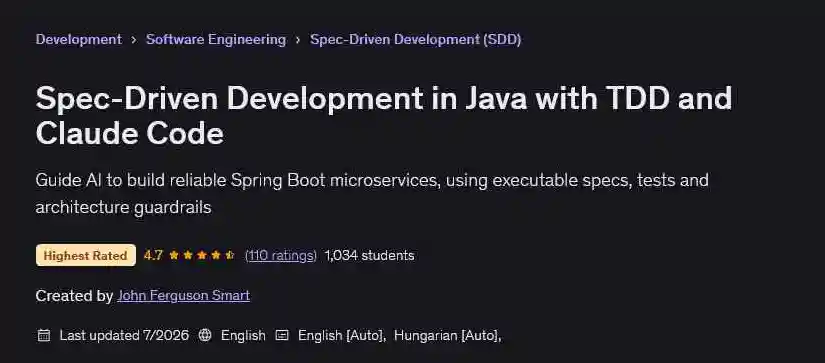Click the closed captions icon
The image size is (825, 363).
pos(282,335)
